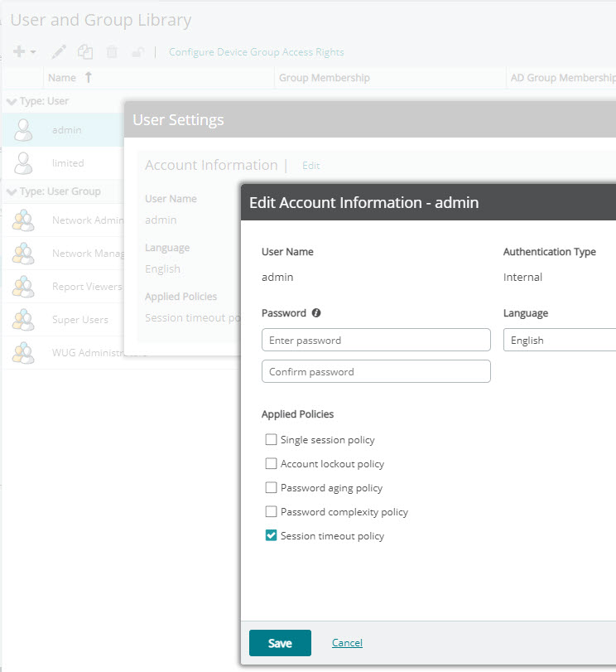Enable Account lockout policy checkbox
The height and width of the screenshot is (672, 616).
271,464
